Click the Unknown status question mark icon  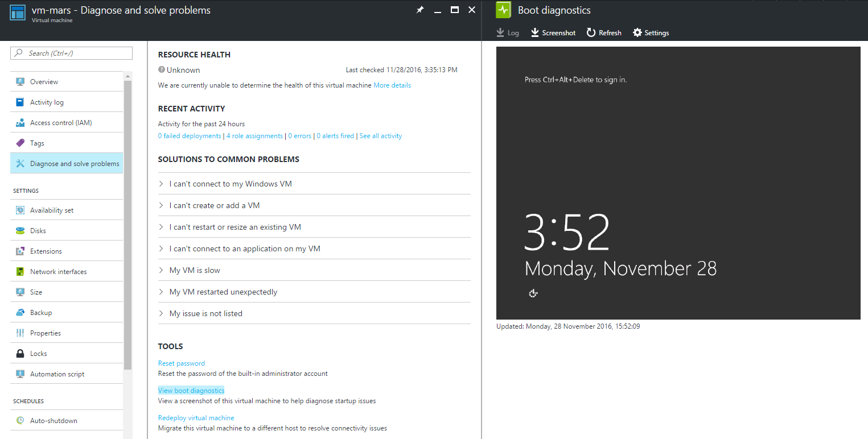[x=162, y=69]
